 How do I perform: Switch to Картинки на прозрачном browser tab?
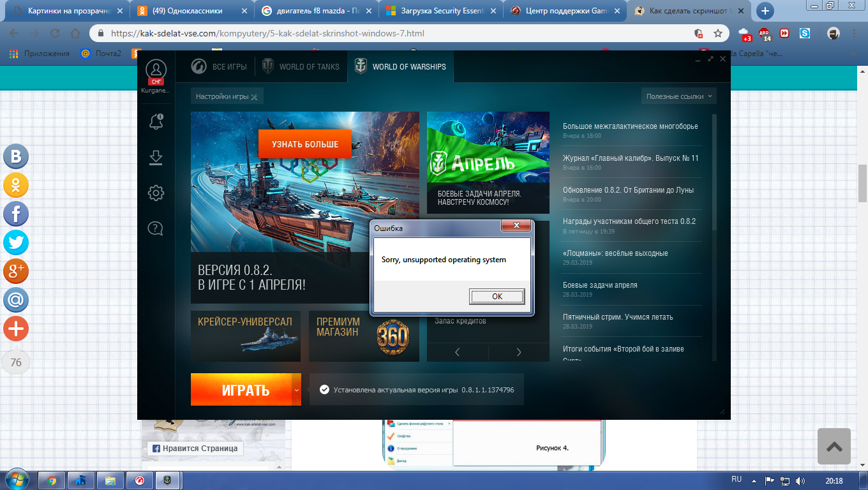coord(66,11)
